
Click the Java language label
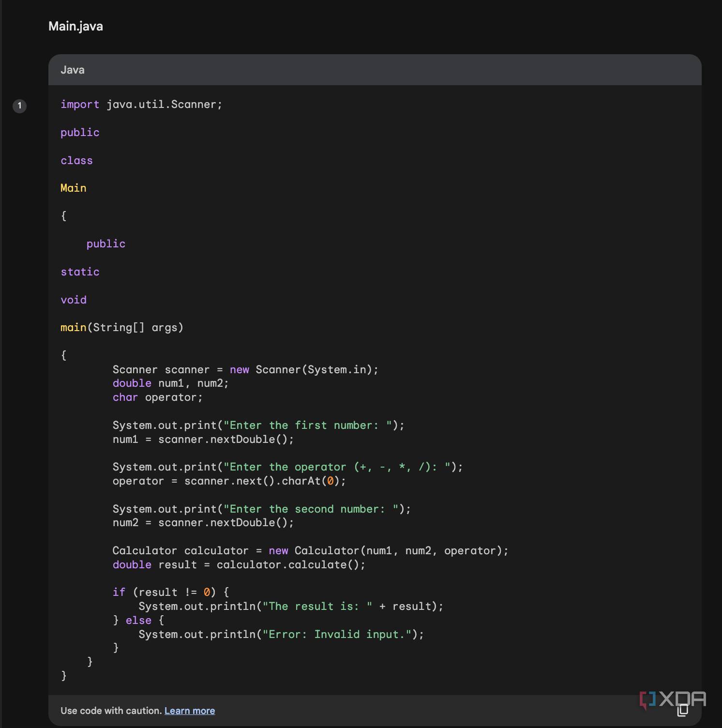pos(73,70)
